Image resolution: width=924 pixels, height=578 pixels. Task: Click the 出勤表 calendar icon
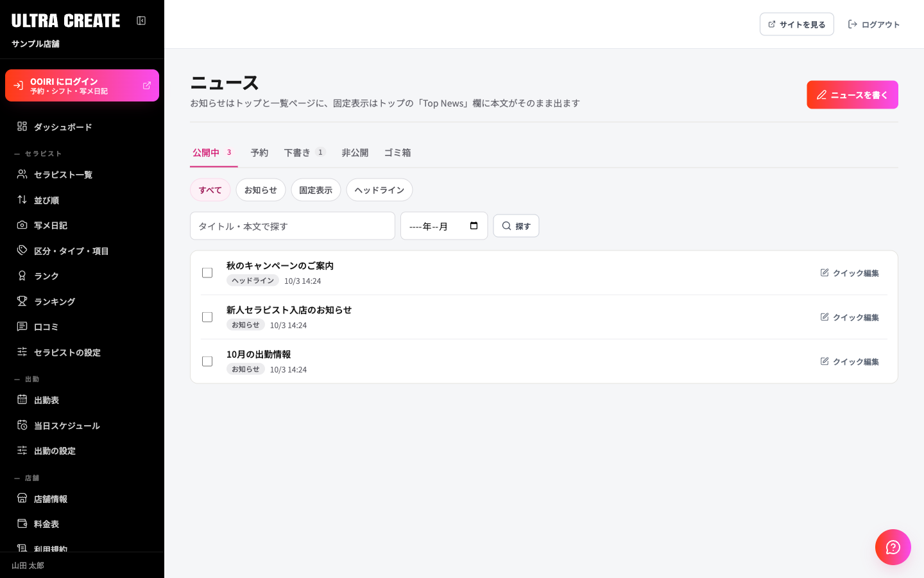click(x=22, y=399)
